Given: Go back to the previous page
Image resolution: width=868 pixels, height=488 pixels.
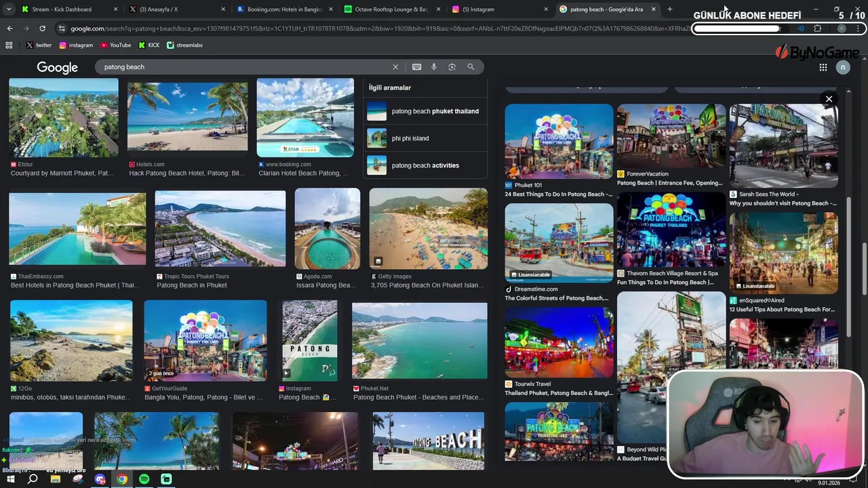Looking at the screenshot, I should 9,28.
